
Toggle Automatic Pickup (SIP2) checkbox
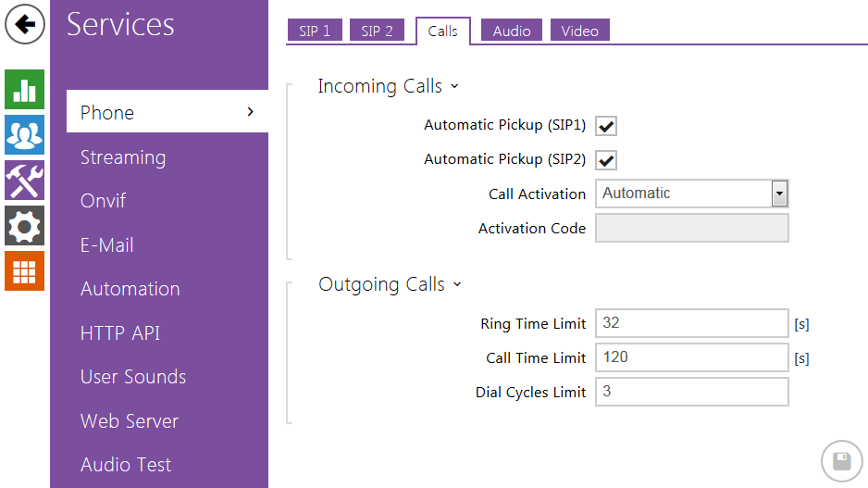point(606,160)
